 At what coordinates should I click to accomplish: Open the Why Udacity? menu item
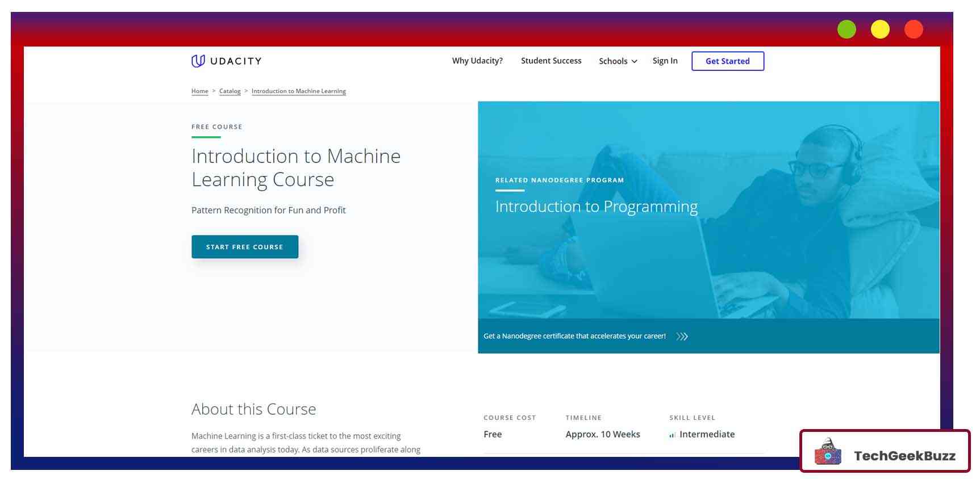point(477,61)
